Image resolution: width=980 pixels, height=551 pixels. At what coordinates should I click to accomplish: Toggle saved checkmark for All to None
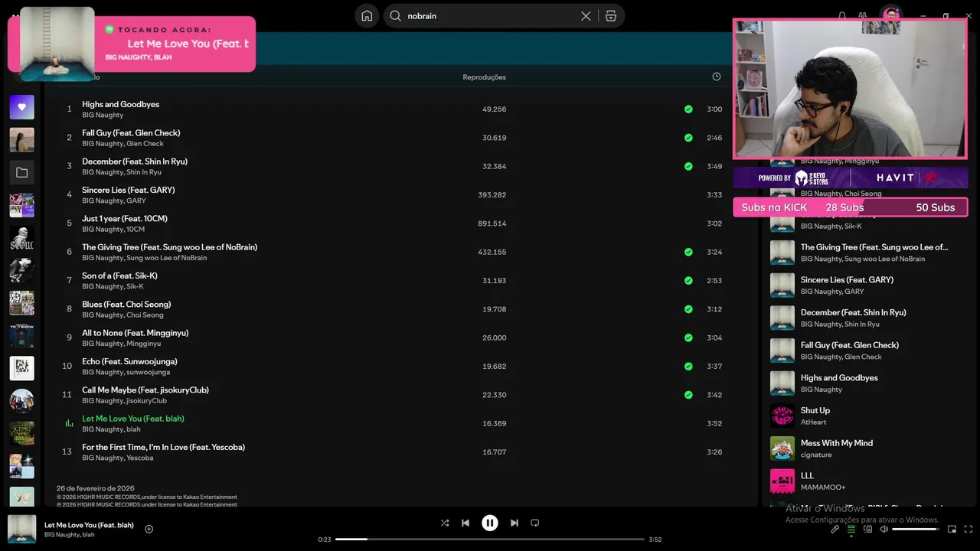688,337
